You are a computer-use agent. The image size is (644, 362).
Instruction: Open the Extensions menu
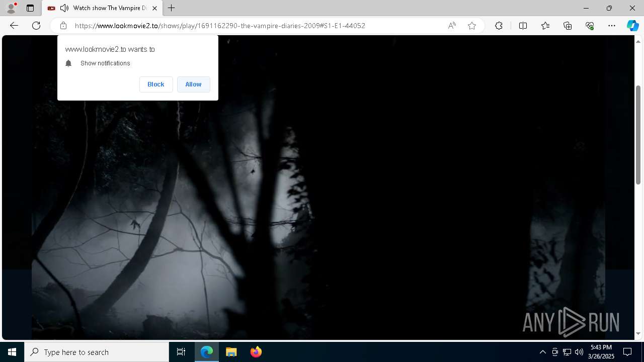(499, 26)
